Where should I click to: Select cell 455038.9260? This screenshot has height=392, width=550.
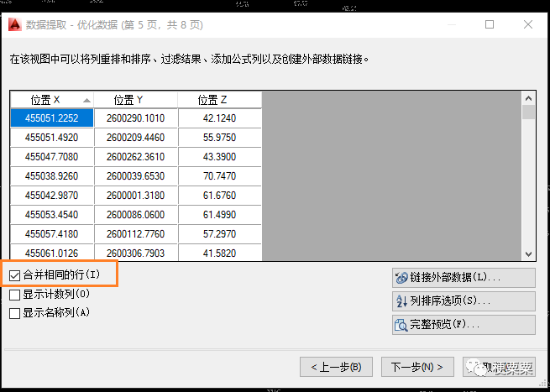[52, 176]
